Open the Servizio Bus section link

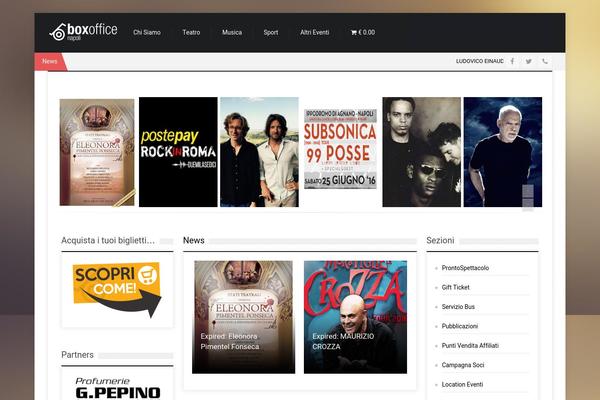458,307
